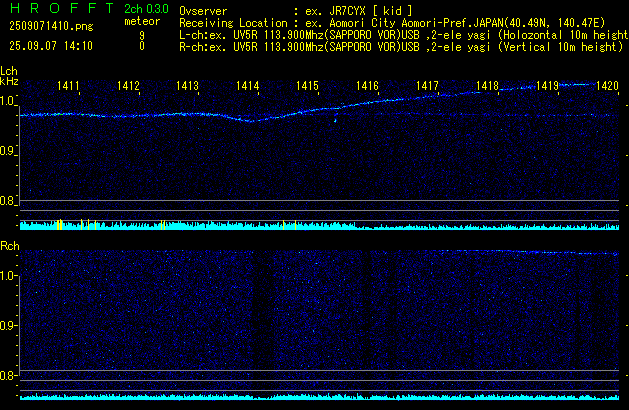Click the Rch 1.0 kHz axis label
The width and height of the screenshot is (629, 410).
pos(7,276)
